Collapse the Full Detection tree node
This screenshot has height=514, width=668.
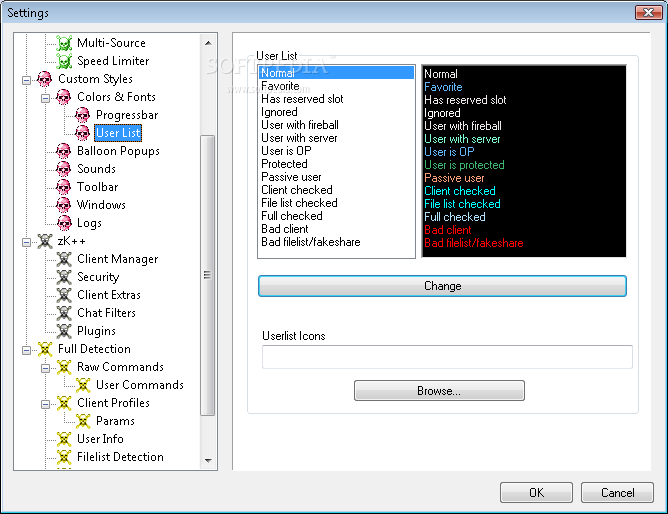click(x=26, y=350)
